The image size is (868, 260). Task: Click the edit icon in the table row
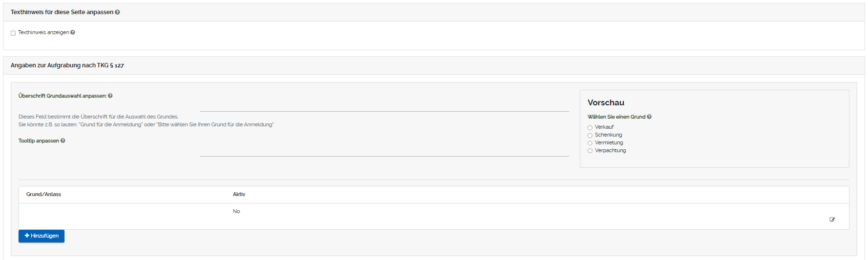point(832,220)
